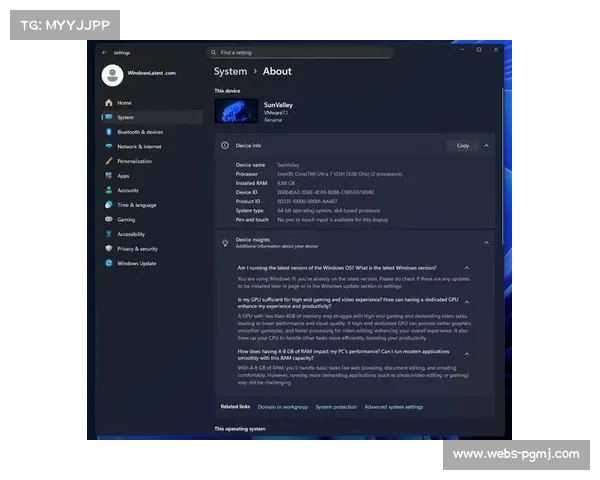Collapse the RAM performance question answer
600x480 pixels.
[467, 353]
